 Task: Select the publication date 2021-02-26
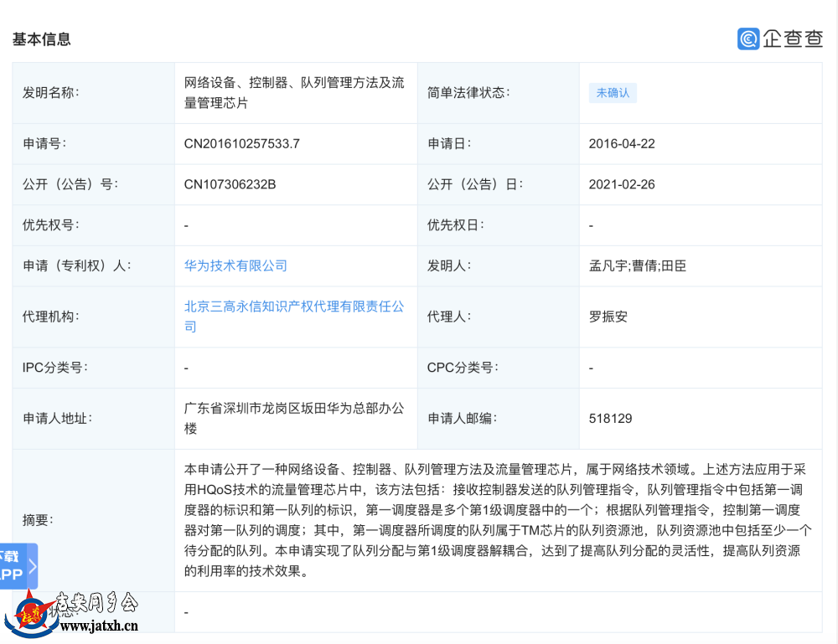[x=622, y=184]
